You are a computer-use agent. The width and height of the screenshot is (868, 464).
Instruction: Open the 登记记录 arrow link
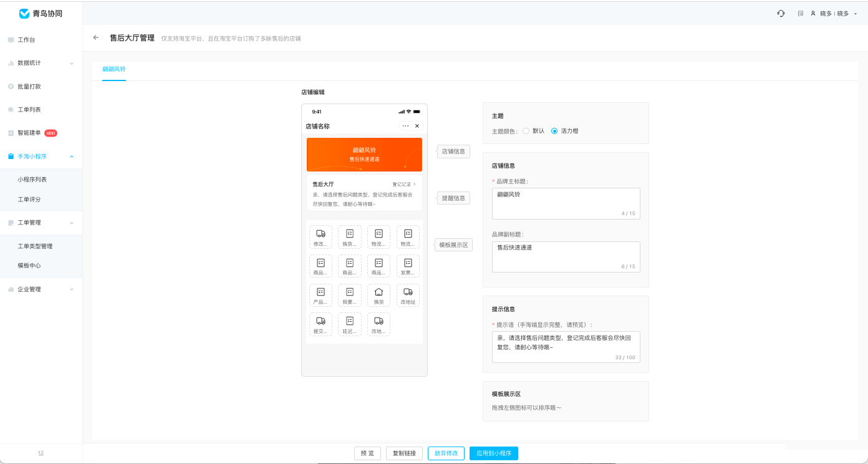pyautogui.click(x=404, y=184)
